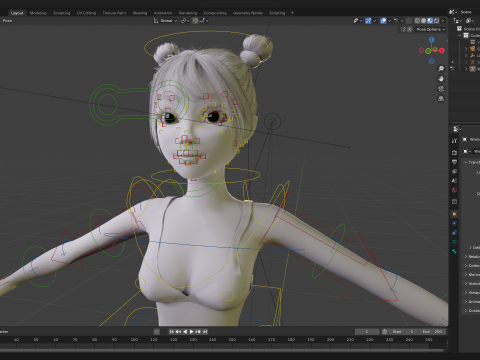Open the View Layer properties tab
The image size is (480, 360).
pos(454,171)
